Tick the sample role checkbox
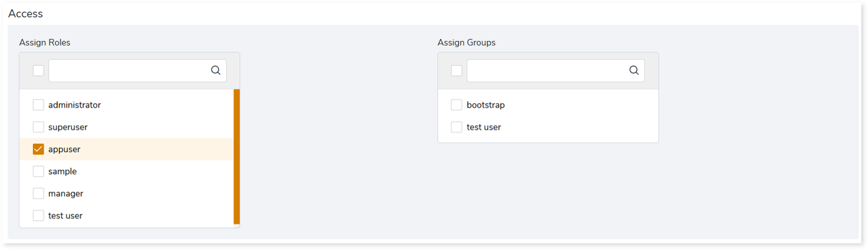Image resolution: width=868 pixels, height=250 pixels. point(38,171)
